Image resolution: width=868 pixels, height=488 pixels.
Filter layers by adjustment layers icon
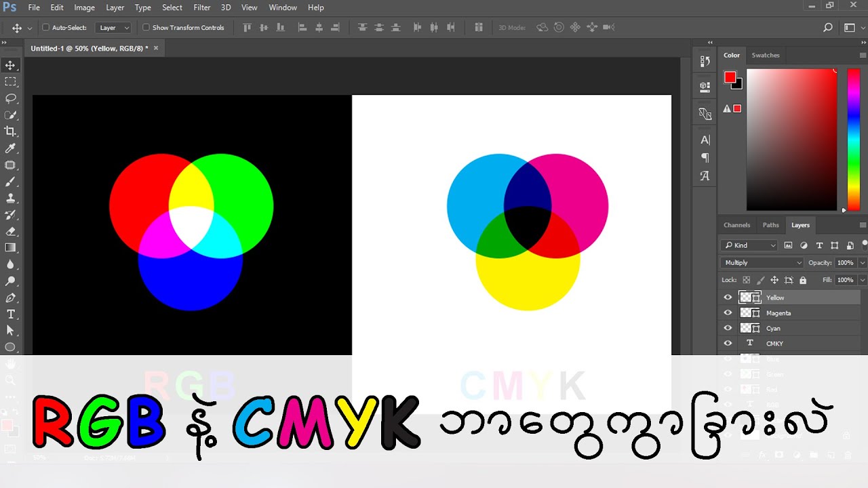(x=804, y=245)
